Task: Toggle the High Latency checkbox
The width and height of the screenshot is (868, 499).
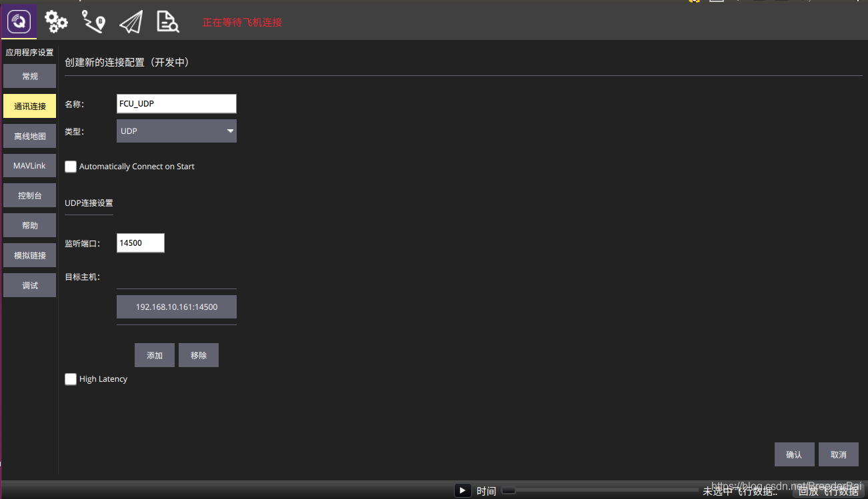Action: coord(71,379)
